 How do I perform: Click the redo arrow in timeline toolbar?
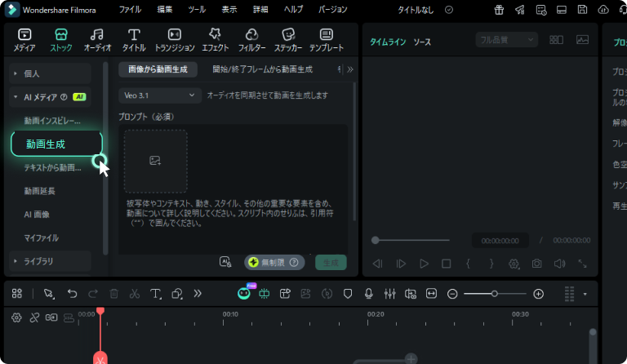[x=93, y=294]
